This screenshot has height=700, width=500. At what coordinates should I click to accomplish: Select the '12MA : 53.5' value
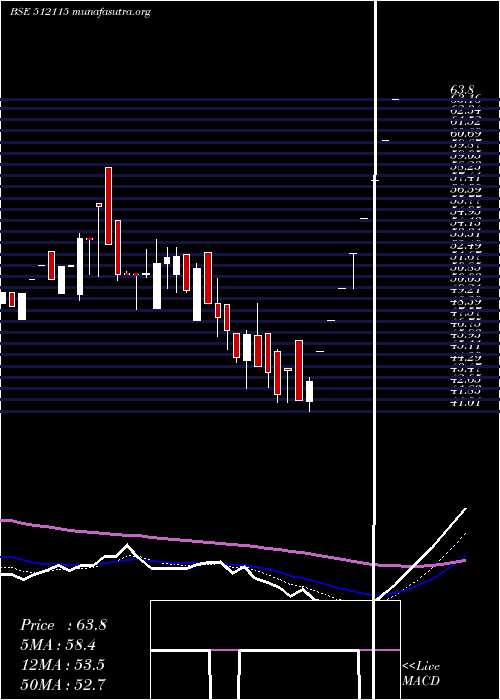tap(63, 665)
